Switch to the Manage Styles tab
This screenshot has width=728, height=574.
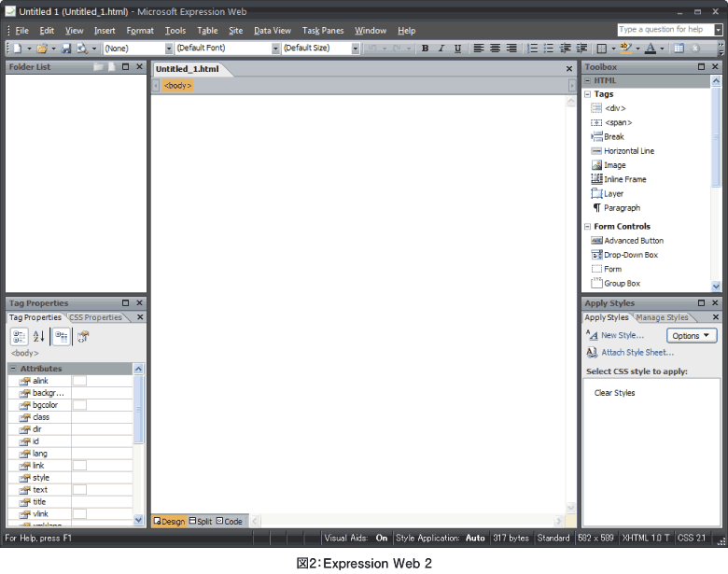pyautogui.click(x=662, y=317)
